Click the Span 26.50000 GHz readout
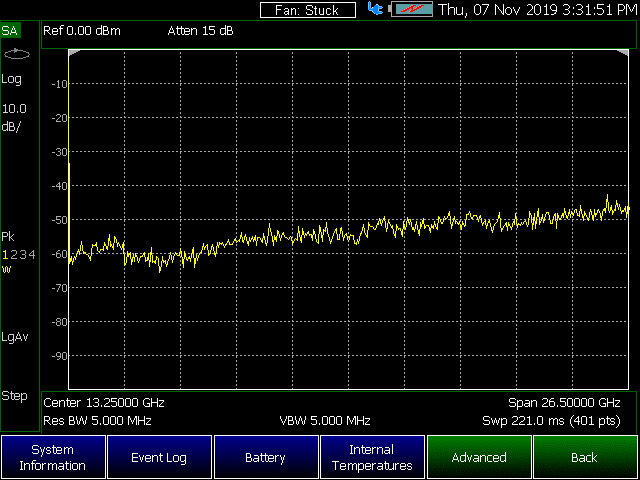Image resolution: width=640 pixels, height=480 pixels. pyautogui.click(x=564, y=403)
